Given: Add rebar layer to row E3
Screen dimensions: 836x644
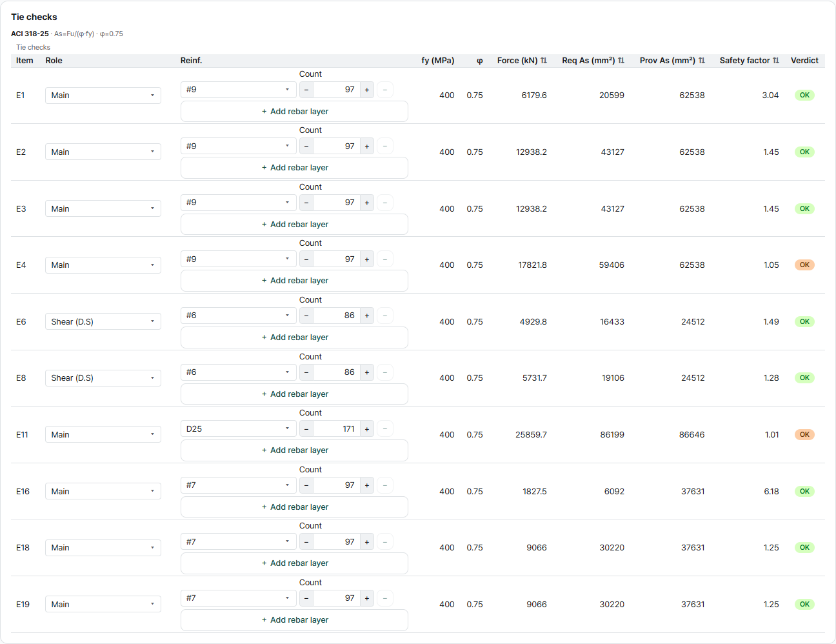Looking at the screenshot, I should point(294,225).
